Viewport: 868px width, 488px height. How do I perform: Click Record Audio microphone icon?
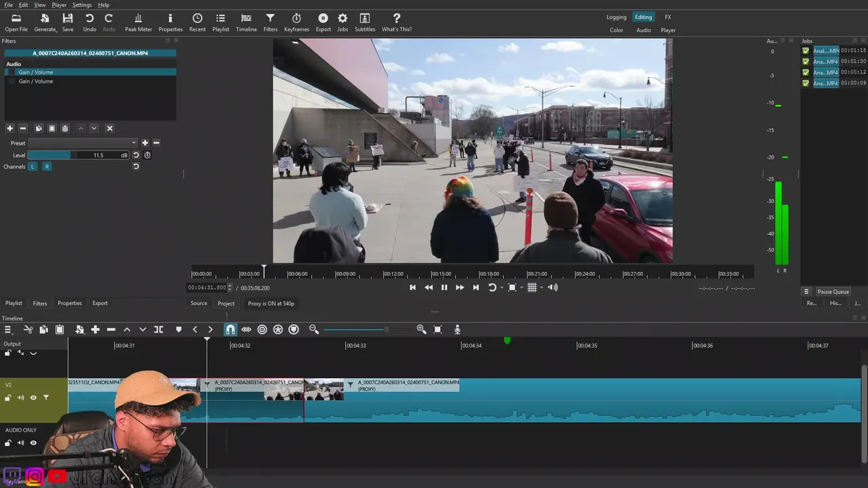coord(457,329)
